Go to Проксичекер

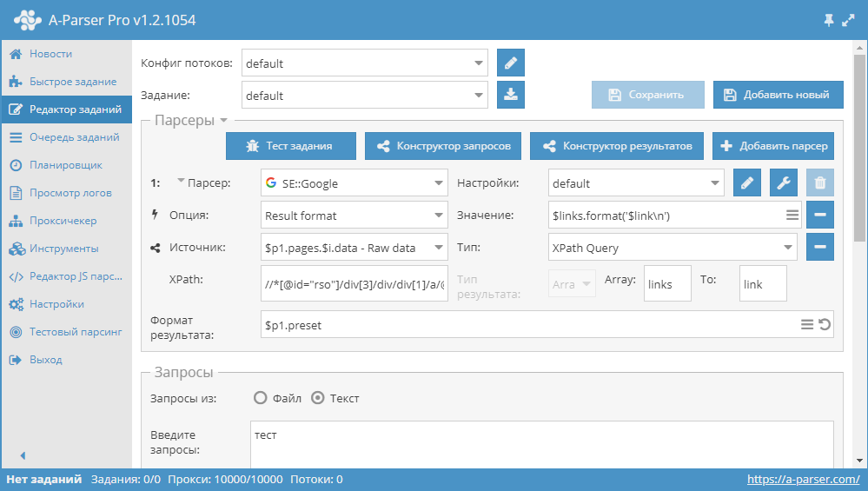click(66, 221)
